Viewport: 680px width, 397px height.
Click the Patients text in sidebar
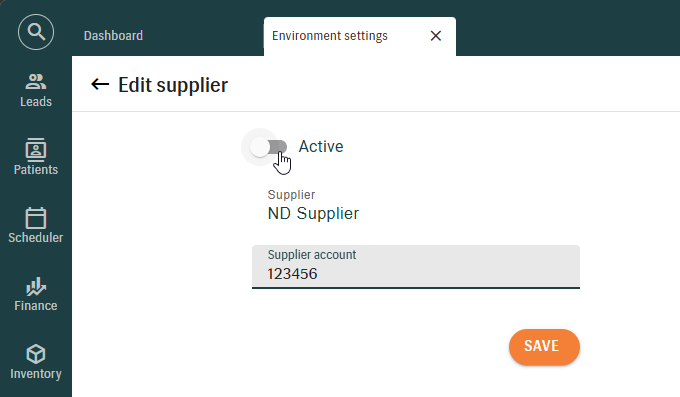[36, 170]
